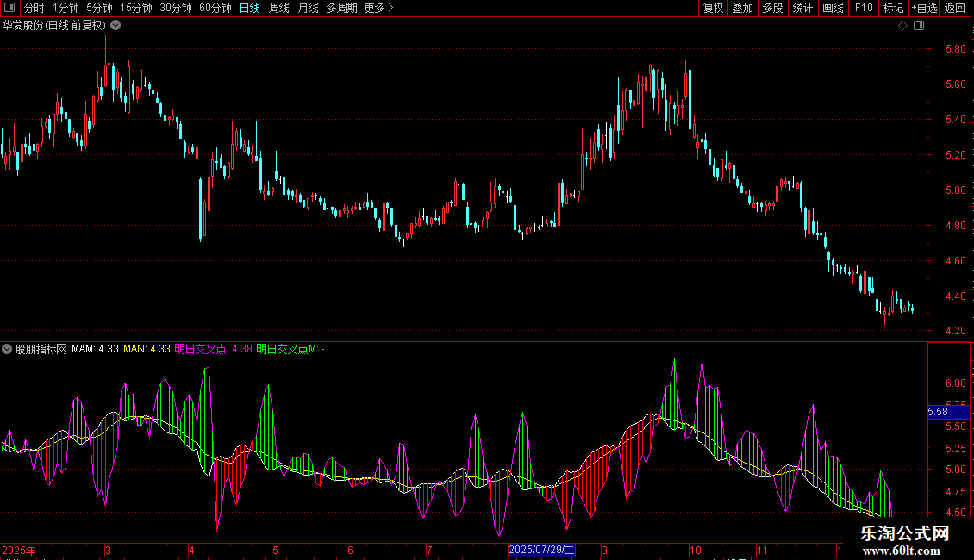Click the highlighted 5.58 indicator value
Viewport: 974px width, 560px height.
pos(948,412)
